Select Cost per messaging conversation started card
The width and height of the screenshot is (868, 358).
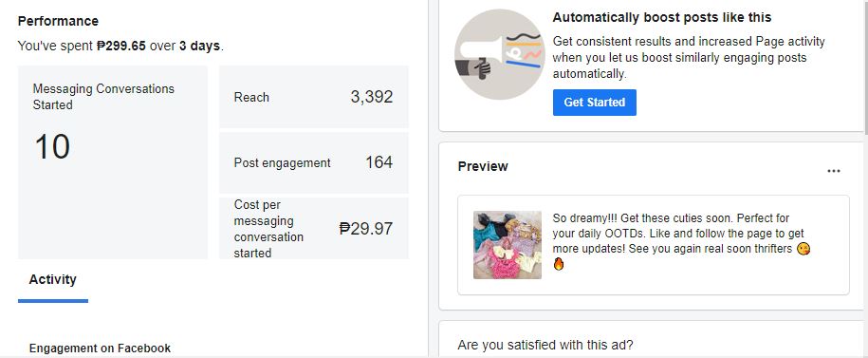click(314, 228)
